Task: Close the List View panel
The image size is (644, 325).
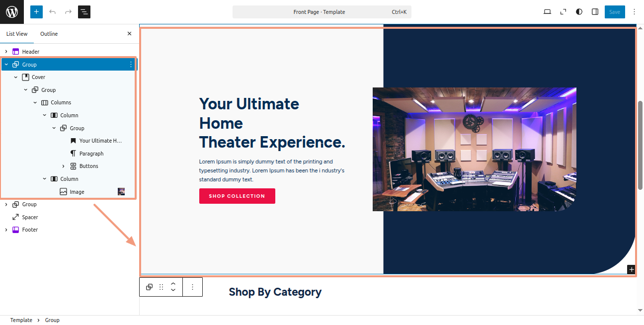Action: (x=129, y=34)
